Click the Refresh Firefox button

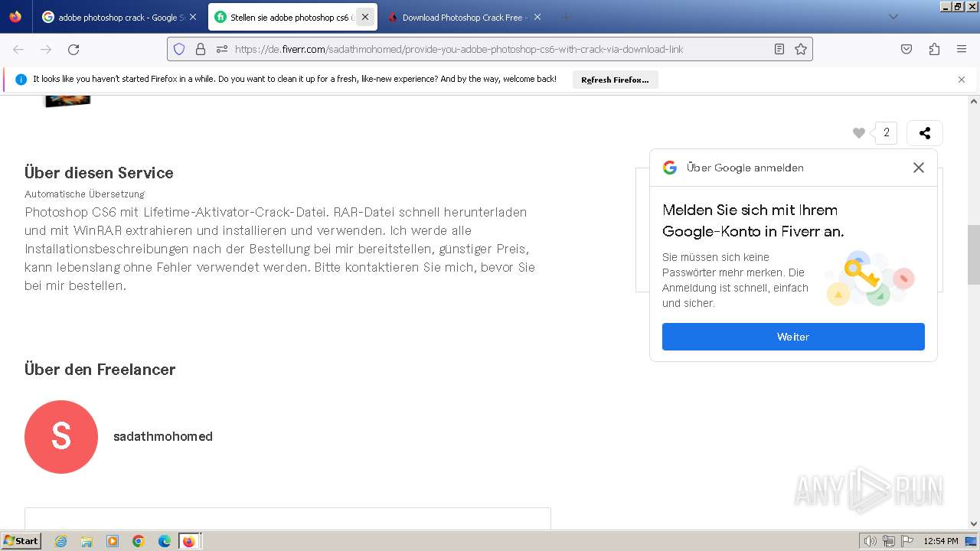click(615, 80)
